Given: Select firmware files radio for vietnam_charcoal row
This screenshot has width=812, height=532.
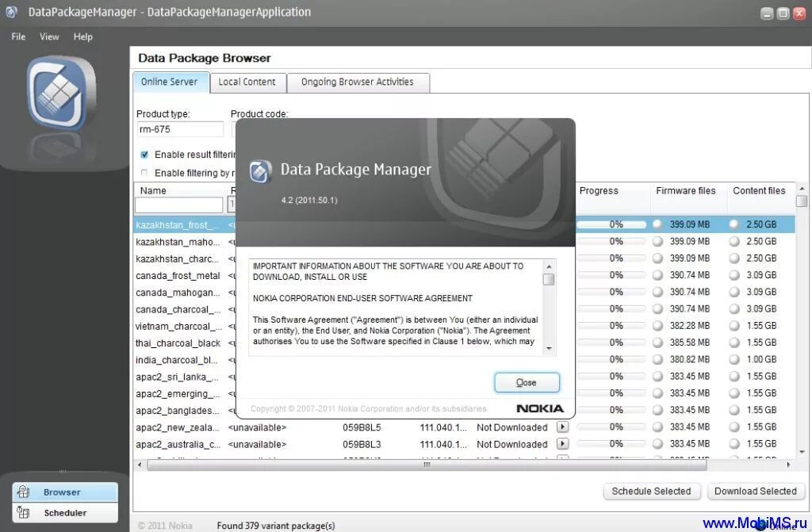Looking at the screenshot, I should 657,326.
